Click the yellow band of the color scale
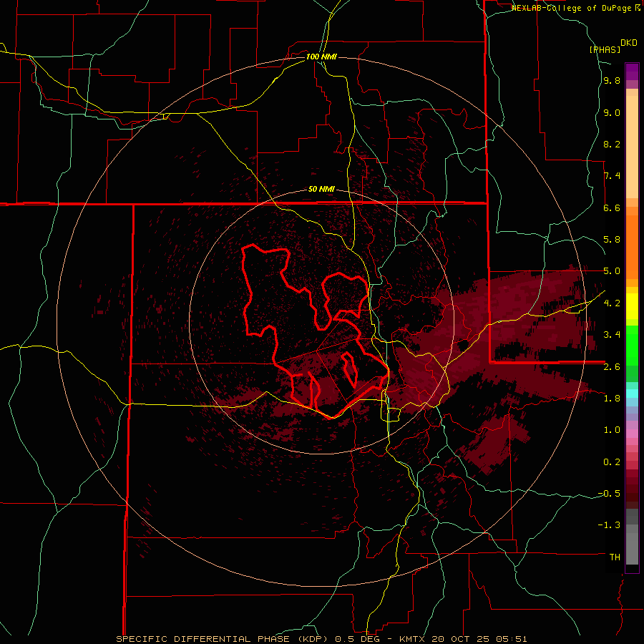 coord(632,306)
